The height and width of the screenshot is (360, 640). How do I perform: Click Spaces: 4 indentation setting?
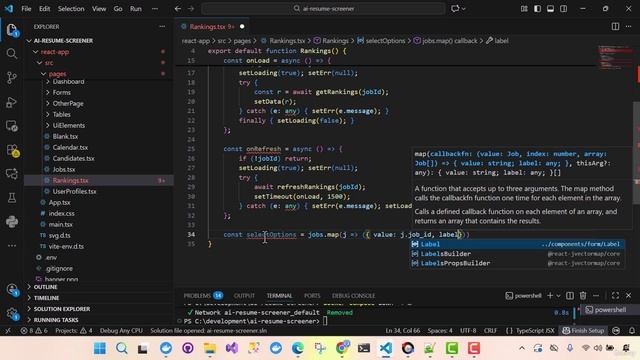tap(440, 331)
